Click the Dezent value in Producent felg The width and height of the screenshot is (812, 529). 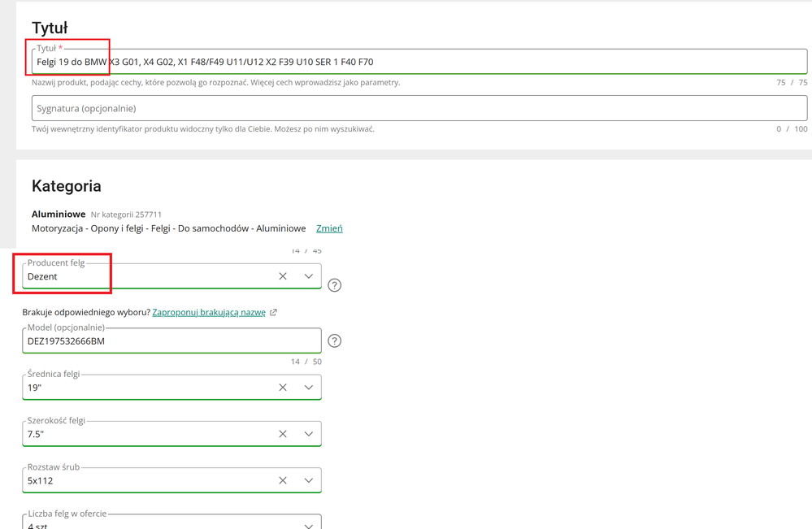click(43, 276)
